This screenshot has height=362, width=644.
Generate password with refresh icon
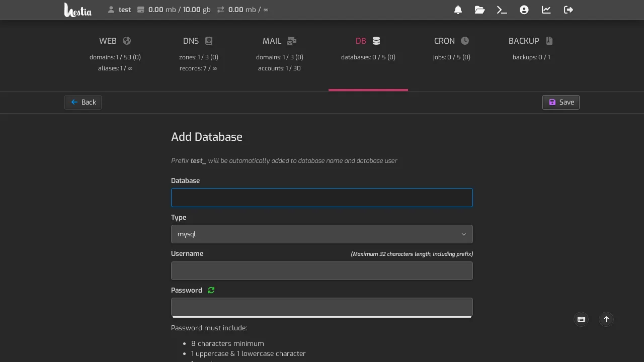click(211, 290)
